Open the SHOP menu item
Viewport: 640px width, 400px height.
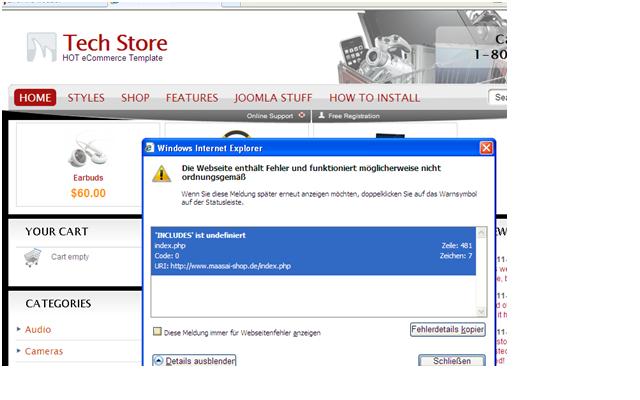(135, 98)
